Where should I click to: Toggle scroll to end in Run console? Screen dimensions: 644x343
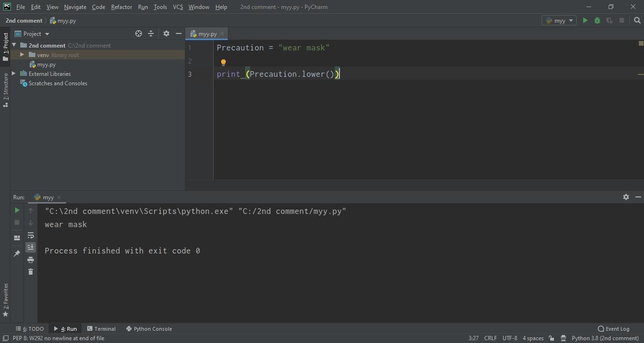[31, 247]
